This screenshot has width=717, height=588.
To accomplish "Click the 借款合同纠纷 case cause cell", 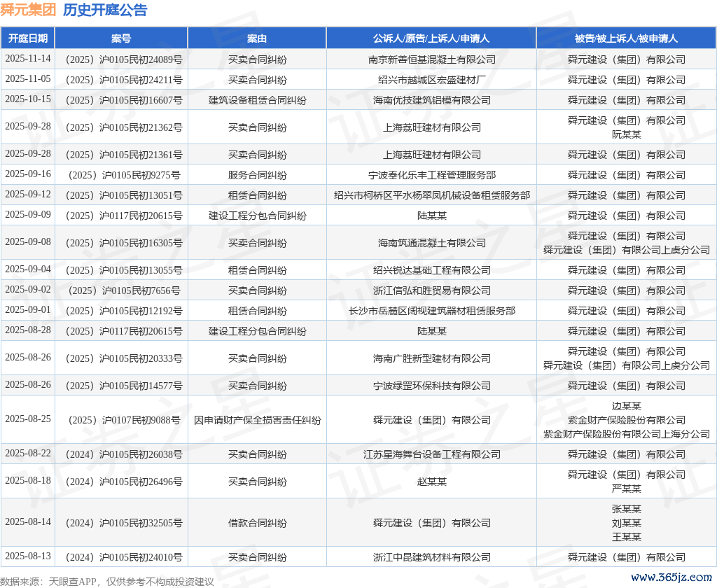I will [x=257, y=523].
